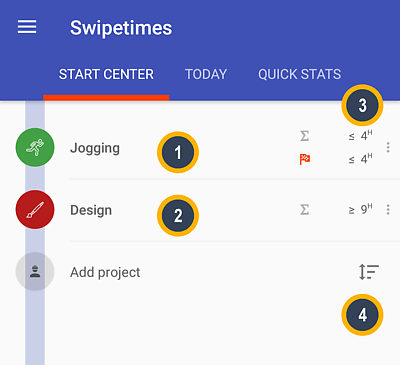Open the Design three-dot overflow menu

(x=388, y=210)
